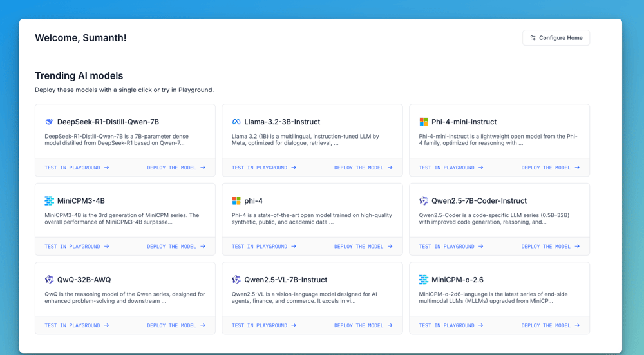Deploy the QwQ-32B-AWQ model
644x355 pixels.
[x=176, y=325]
